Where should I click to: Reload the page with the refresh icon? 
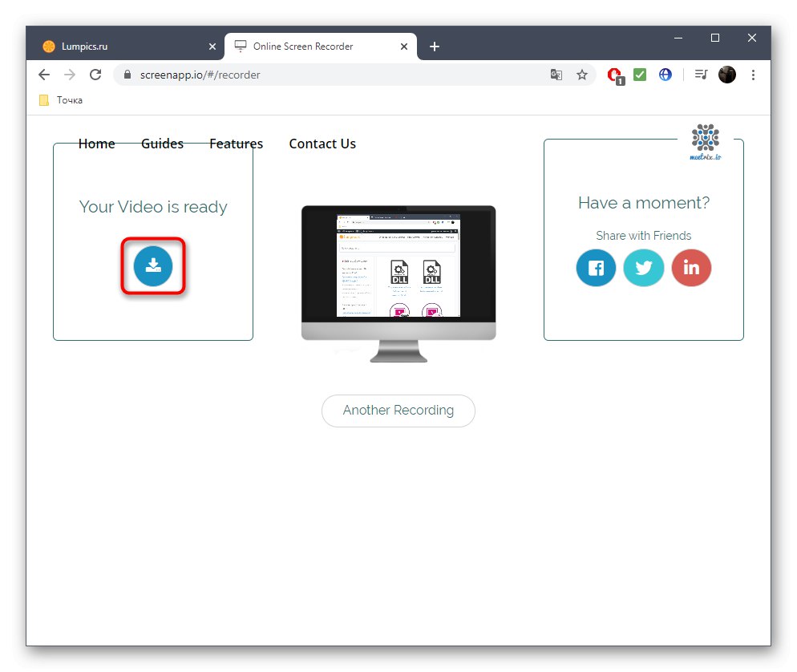[95, 74]
